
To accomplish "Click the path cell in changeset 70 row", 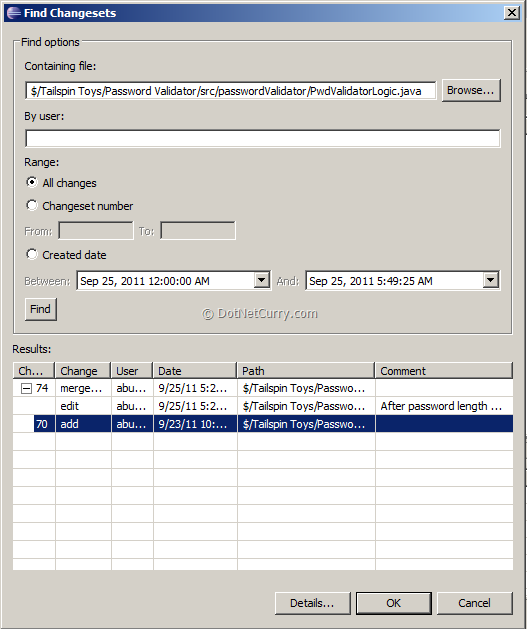I will [304, 424].
